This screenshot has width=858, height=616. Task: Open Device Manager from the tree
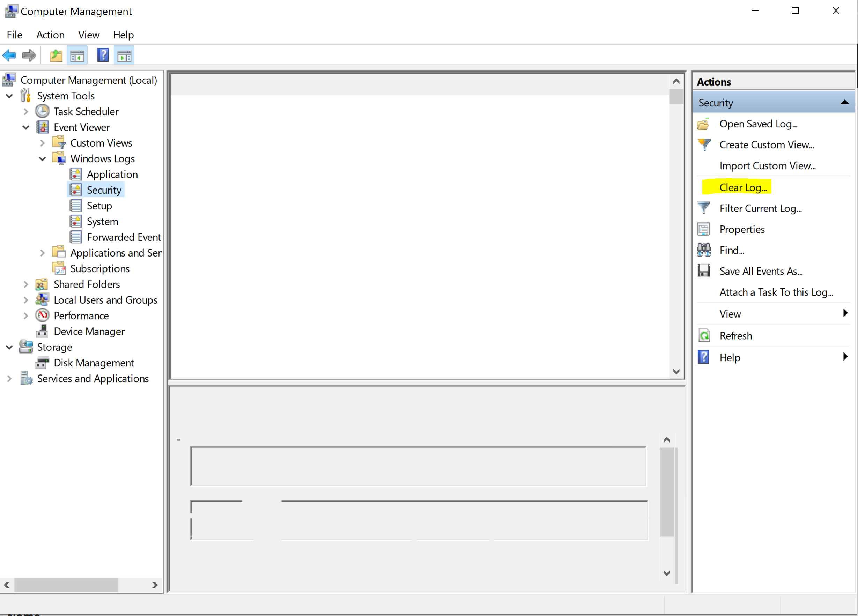click(x=89, y=331)
